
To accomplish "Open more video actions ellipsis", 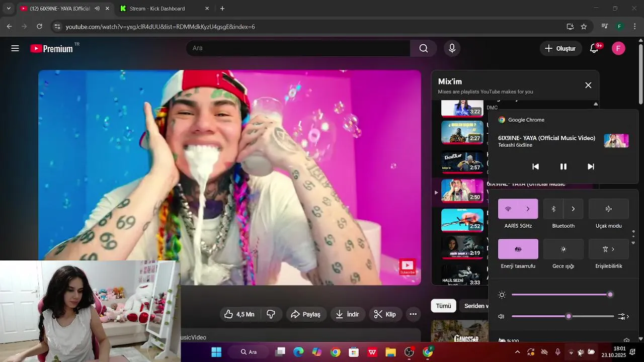I will coord(413,314).
